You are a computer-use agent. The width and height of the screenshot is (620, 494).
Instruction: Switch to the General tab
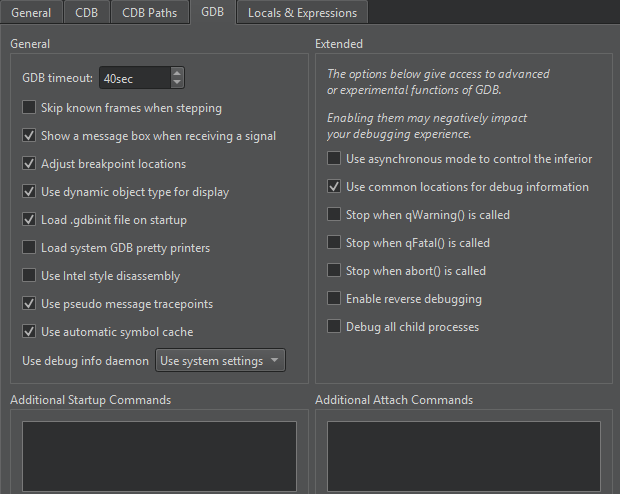31,12
